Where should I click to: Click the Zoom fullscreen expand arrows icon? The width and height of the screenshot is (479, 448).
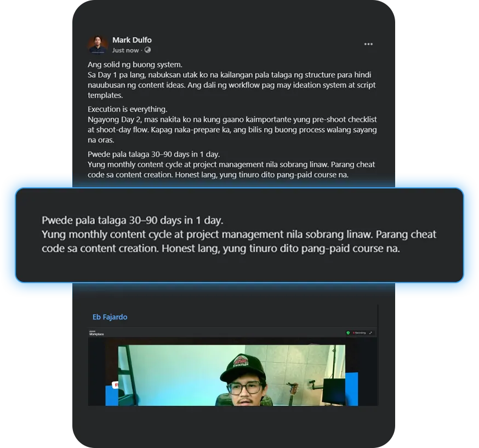coord(370,333)
